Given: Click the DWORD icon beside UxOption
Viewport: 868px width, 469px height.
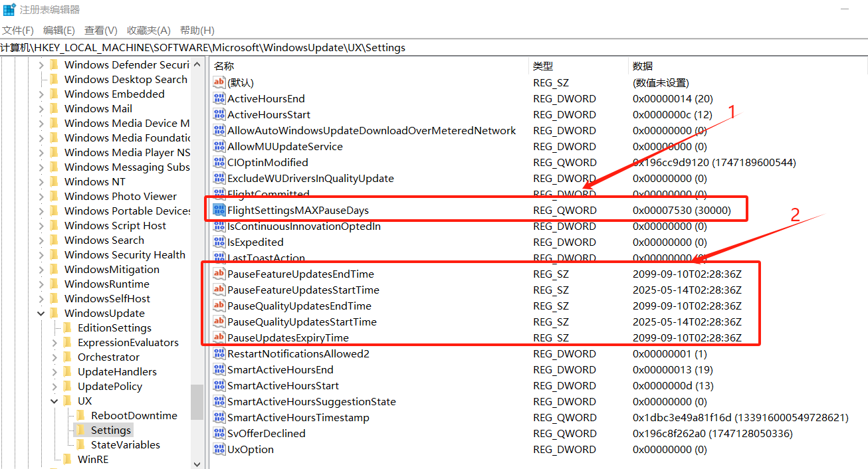Looking at the screenshot, I should pyautogui.click(x=219, y=450).
